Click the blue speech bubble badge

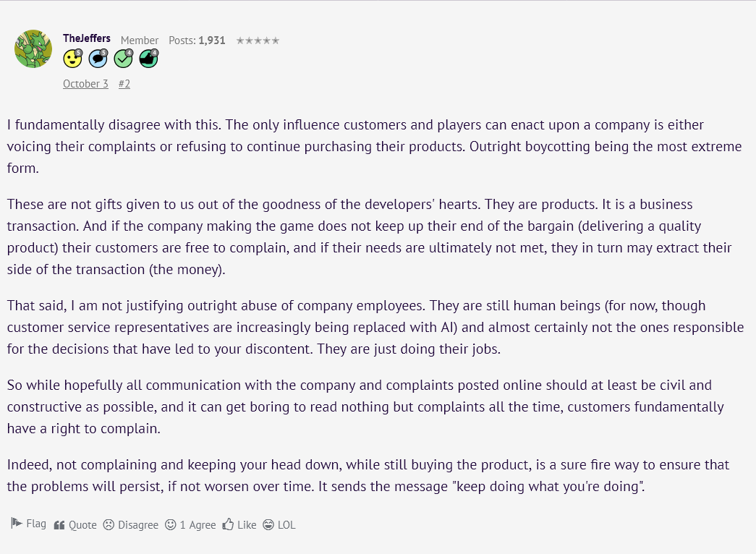[x=98, y=59]
